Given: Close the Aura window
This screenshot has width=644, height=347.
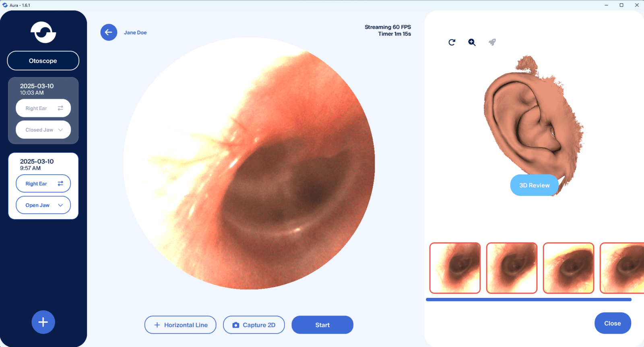Looking at the screenshot, I should click(x=637, y=5).
